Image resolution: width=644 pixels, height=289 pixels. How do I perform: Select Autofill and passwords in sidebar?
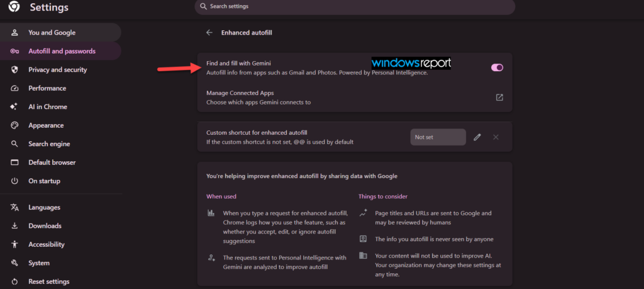tap(60, 52)
